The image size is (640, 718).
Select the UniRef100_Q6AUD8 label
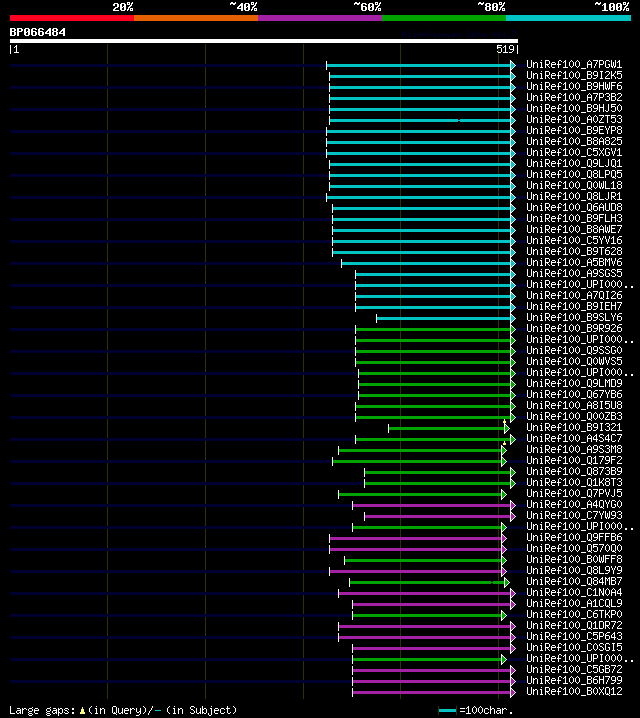tap(574, 207)
